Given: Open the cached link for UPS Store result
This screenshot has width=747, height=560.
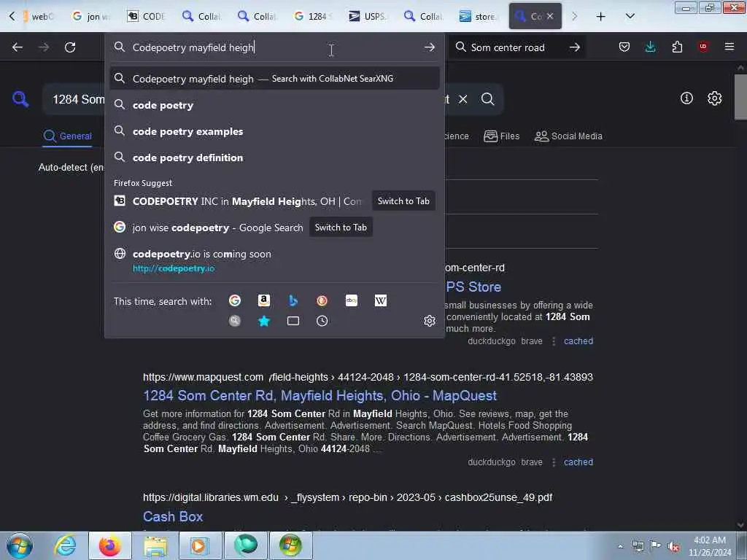Looking at the screenshot, I should (578, 341).
